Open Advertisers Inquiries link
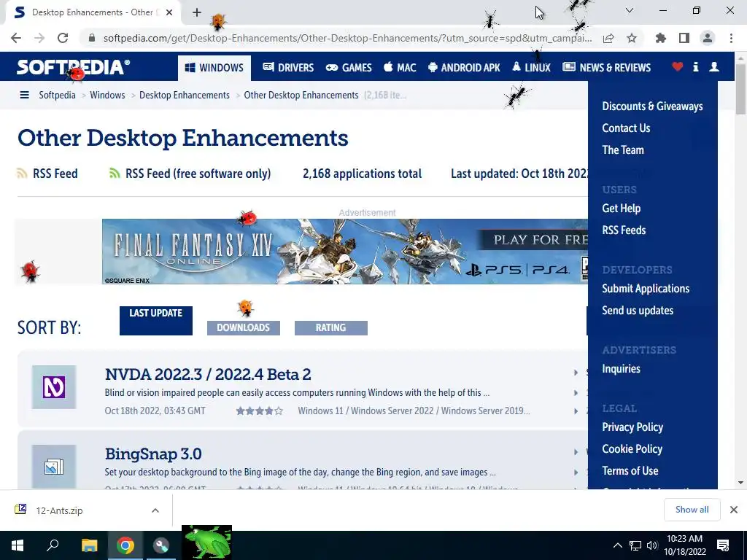747x560 pixels. 621,369
